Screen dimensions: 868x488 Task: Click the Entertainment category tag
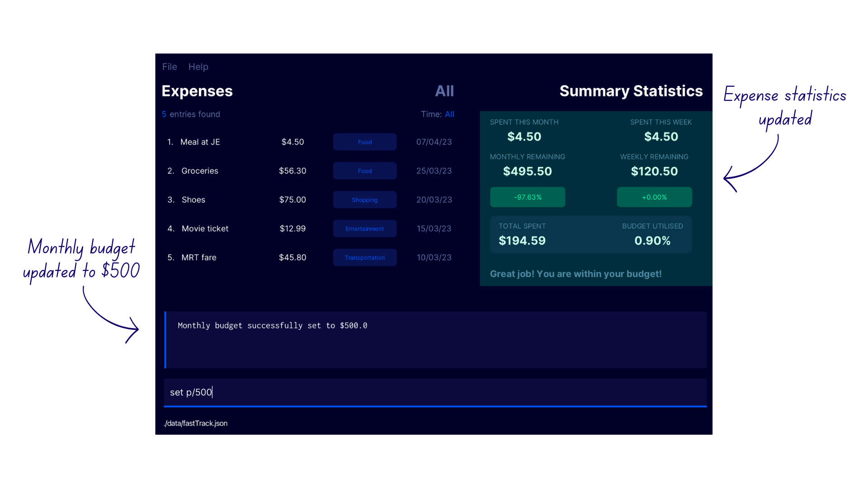pos(365,229)
